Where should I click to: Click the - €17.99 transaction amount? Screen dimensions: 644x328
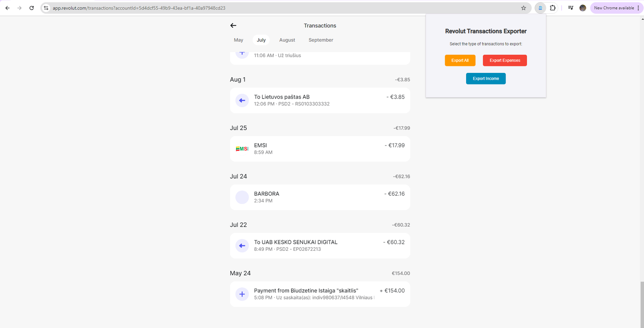click(x=394, y=145)
